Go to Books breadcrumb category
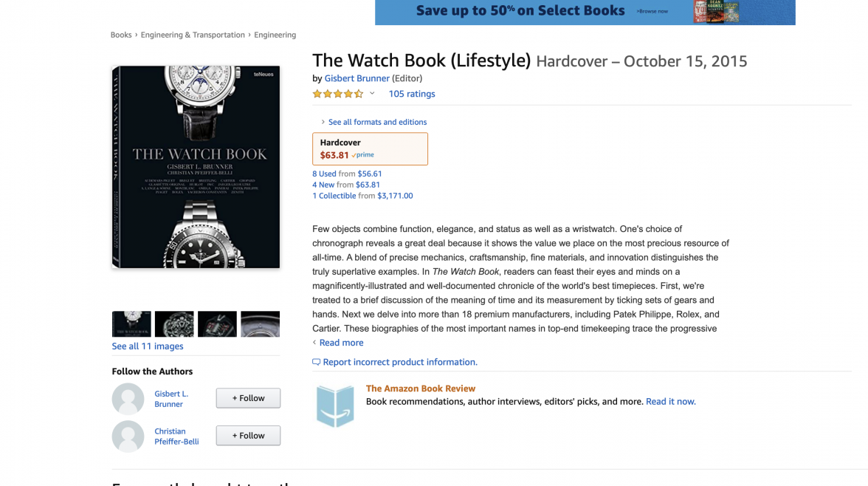Viewport: 868px width, 486px height. click(x=121, y=35)
